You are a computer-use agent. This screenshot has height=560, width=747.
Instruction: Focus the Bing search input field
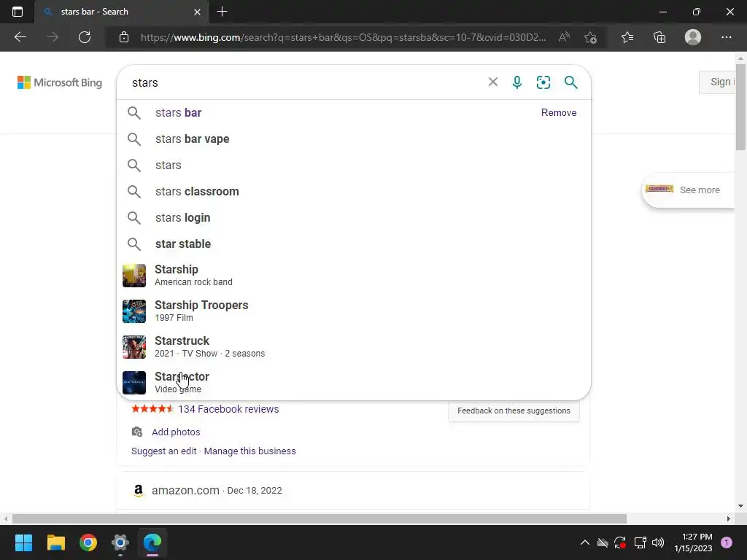305,82
